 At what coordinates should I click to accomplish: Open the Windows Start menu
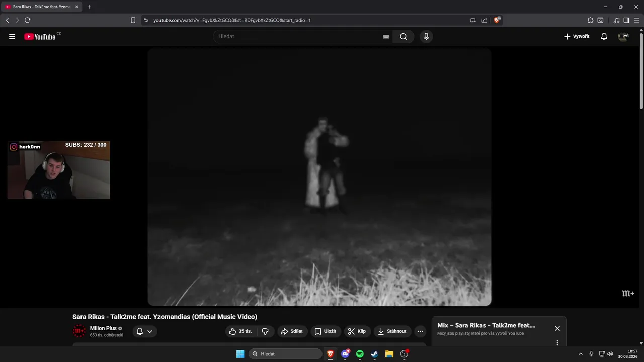pyautogui.click(x=240, y=354)
